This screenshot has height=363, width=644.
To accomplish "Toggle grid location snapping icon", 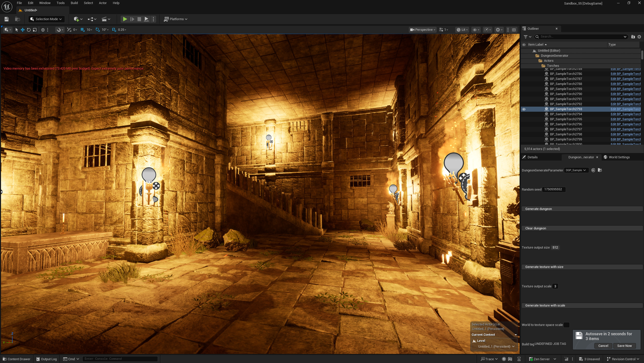I will (x=82, y=30).
